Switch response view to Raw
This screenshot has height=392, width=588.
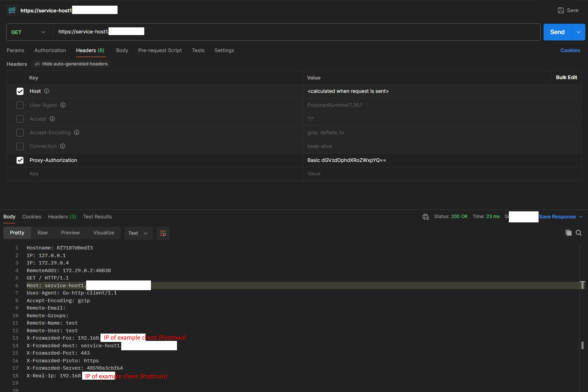(42, 233)
